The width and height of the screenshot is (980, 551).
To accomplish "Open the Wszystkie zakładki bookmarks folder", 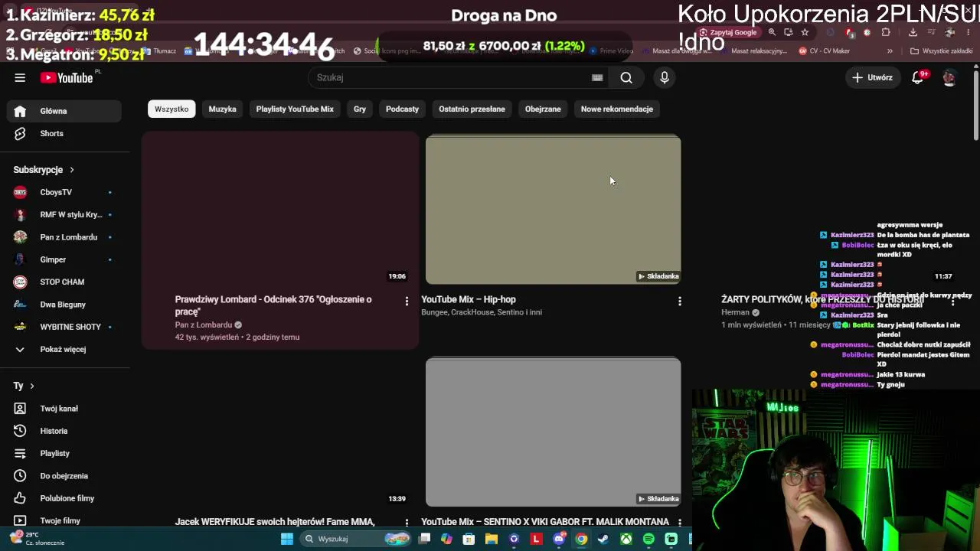I will (941, 51).
